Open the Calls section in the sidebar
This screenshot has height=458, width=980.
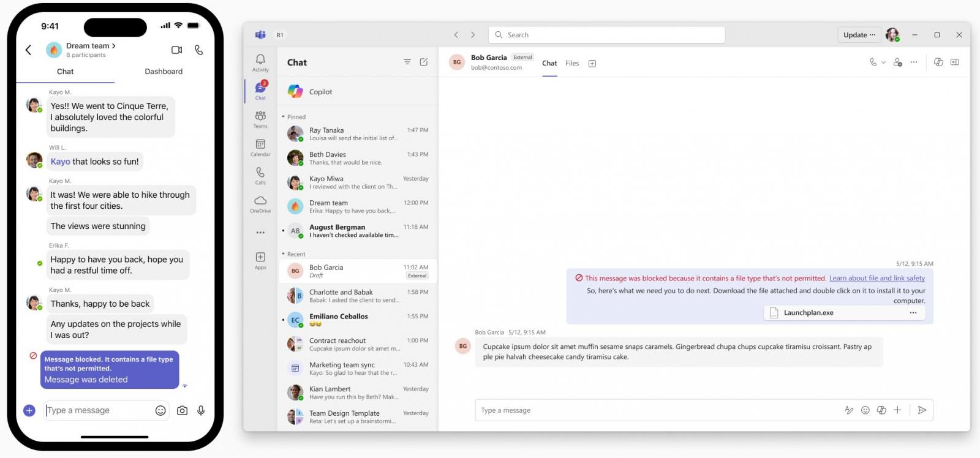(x=260, y=175)
